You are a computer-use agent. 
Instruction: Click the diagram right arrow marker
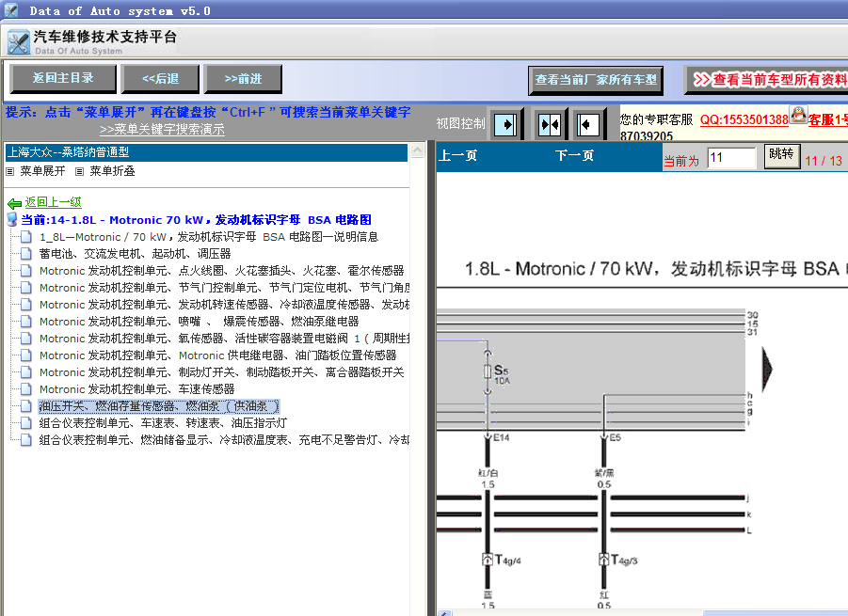click(x=767, y=369)
